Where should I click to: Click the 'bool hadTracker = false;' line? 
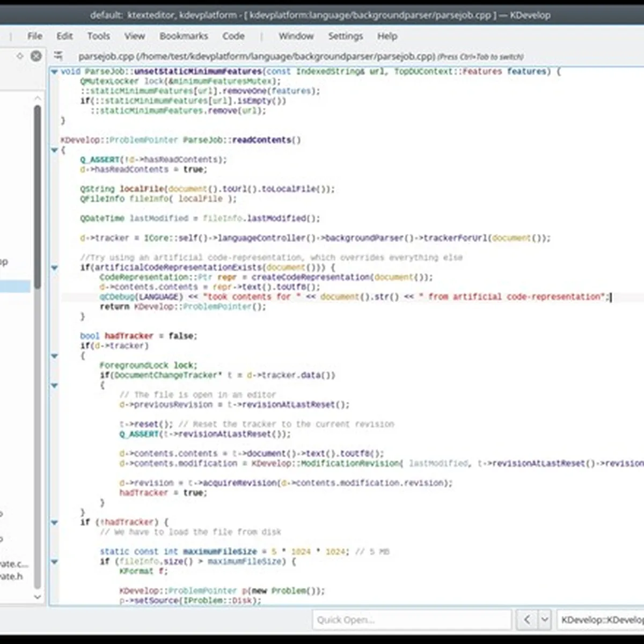138,336
